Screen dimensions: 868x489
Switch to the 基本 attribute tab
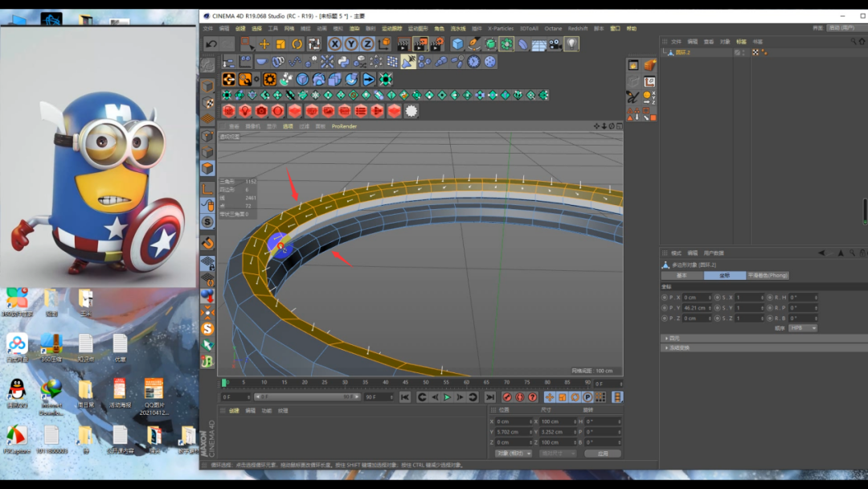click(x=682, y=275)
